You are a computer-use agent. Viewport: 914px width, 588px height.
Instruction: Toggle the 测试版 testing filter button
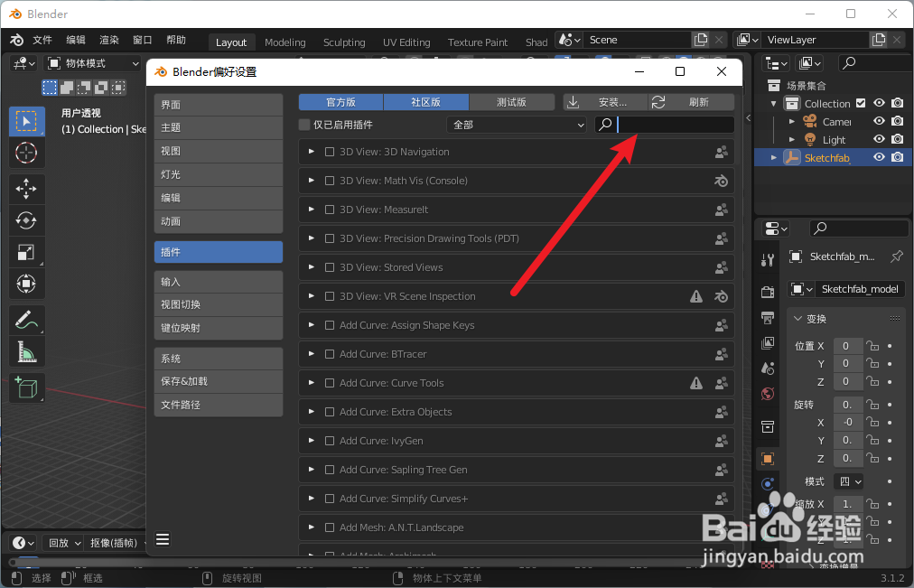[511, 102]
